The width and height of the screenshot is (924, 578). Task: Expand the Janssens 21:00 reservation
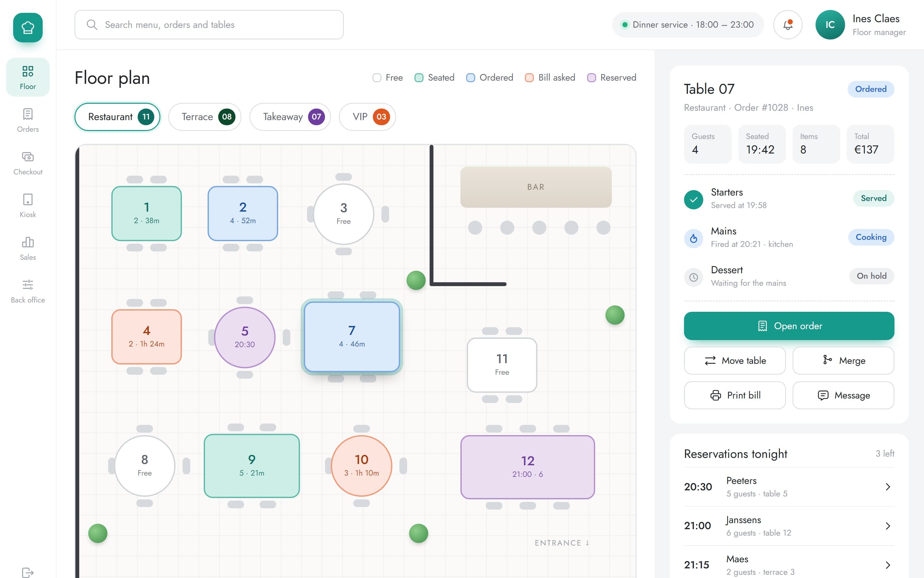click(789, 526)
